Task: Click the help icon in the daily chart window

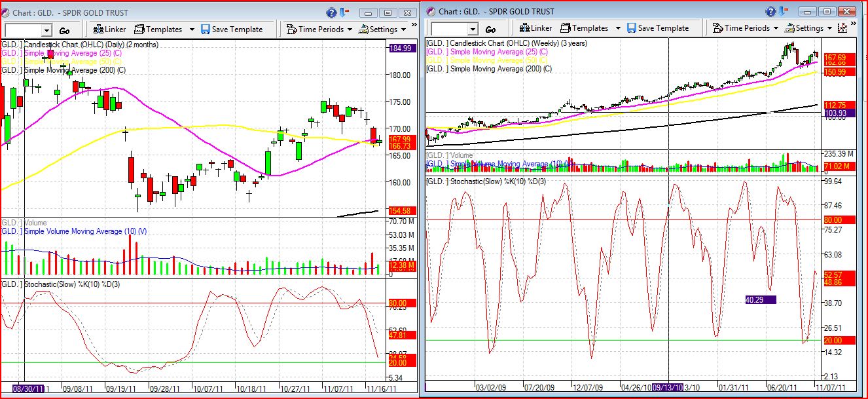Action: 333,12
